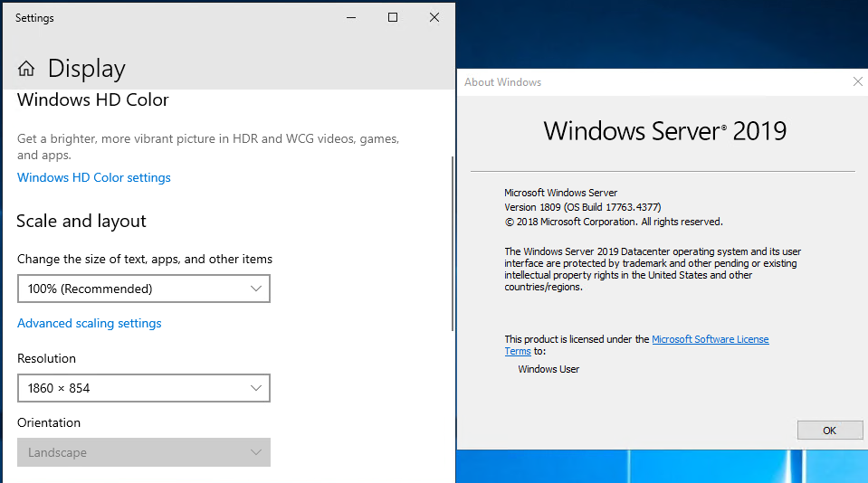
Task: Open the 1860 × 854 resolution dropdown
Action: click(x=144, y=389)
